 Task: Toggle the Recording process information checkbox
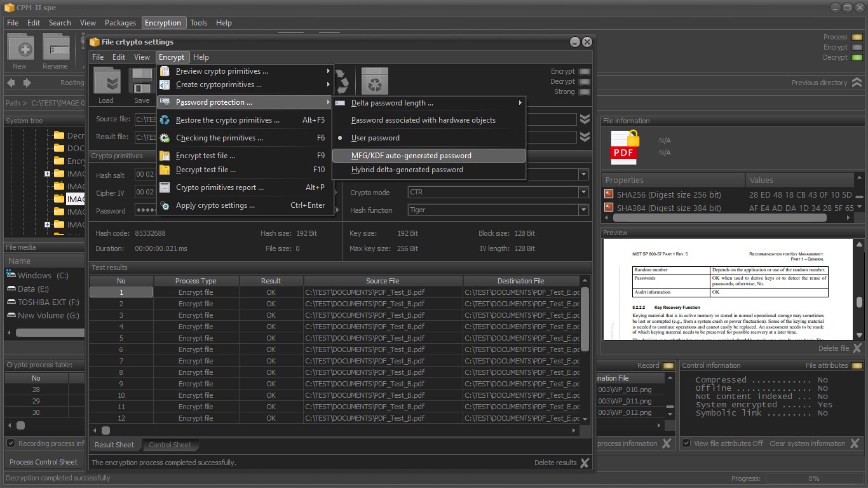pyautogui.click(x=11, y=444)
